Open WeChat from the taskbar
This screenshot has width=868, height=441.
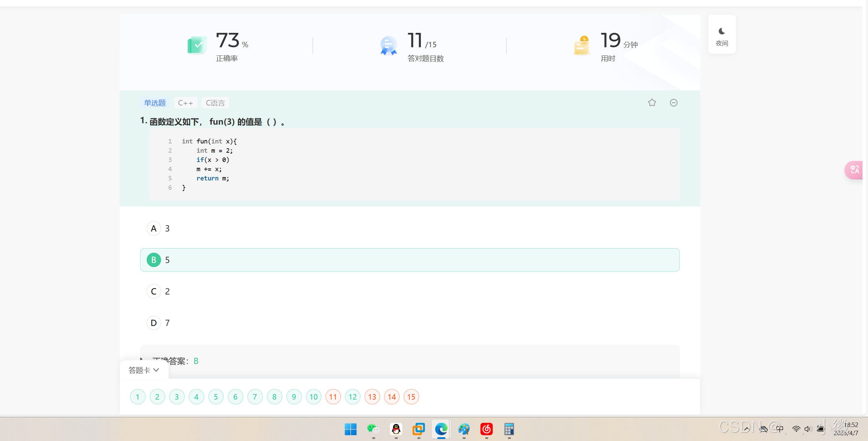[373, 429]
